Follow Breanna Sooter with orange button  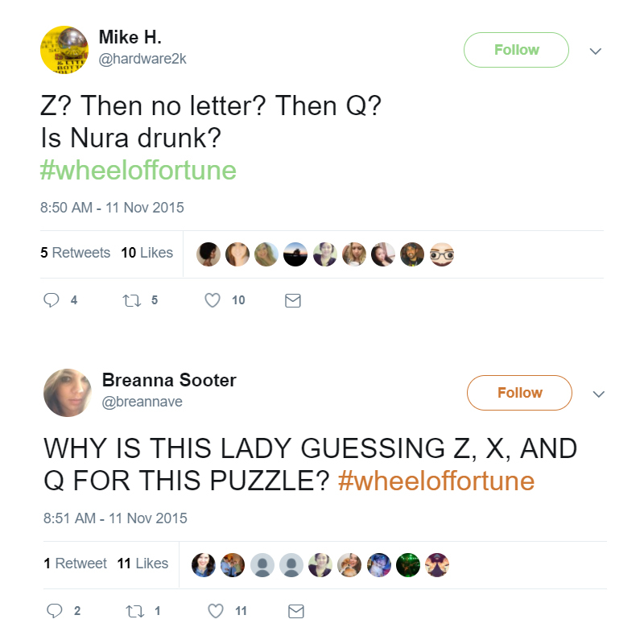[519, 393]
